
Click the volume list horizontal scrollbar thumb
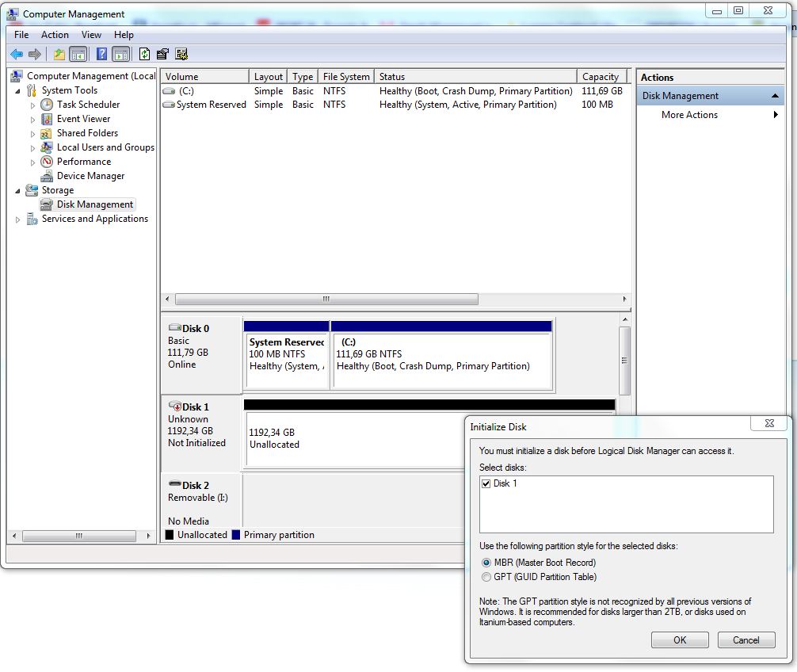[x=326, y=299]
